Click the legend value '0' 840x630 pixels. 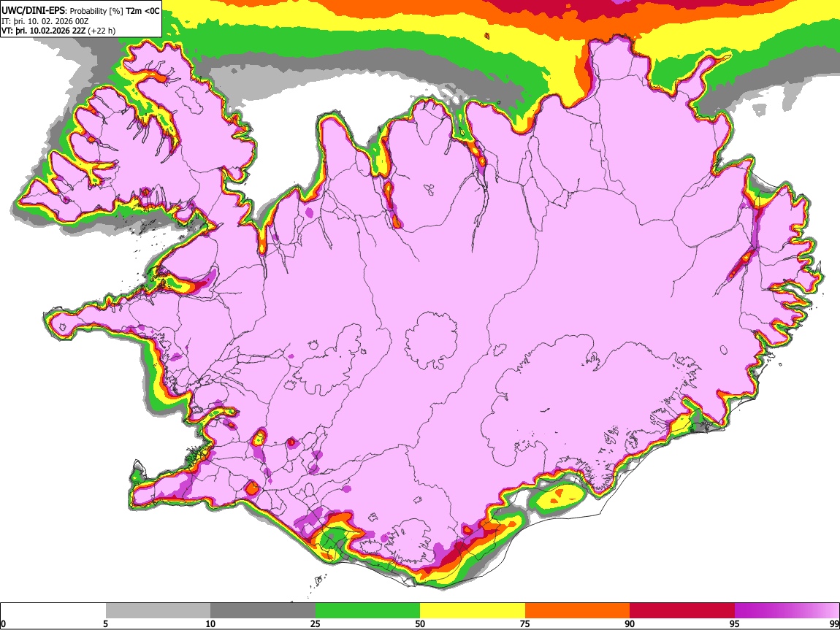(x=3, y=623)
